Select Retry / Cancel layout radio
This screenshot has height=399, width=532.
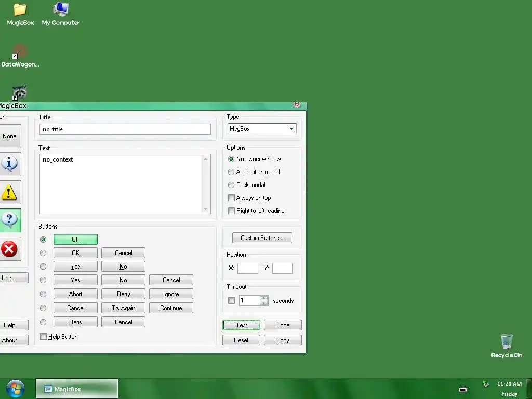pyautogui.click(x=43, y=322)
